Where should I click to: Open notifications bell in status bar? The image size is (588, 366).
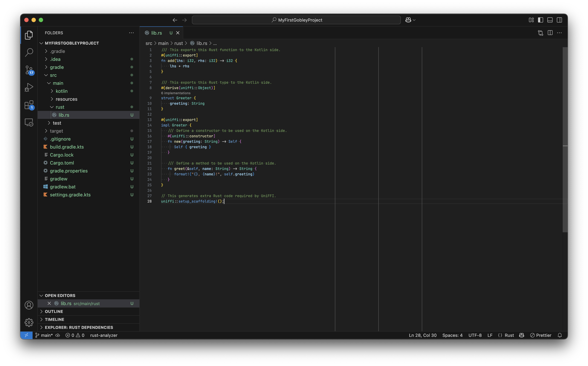coord(560,335)
